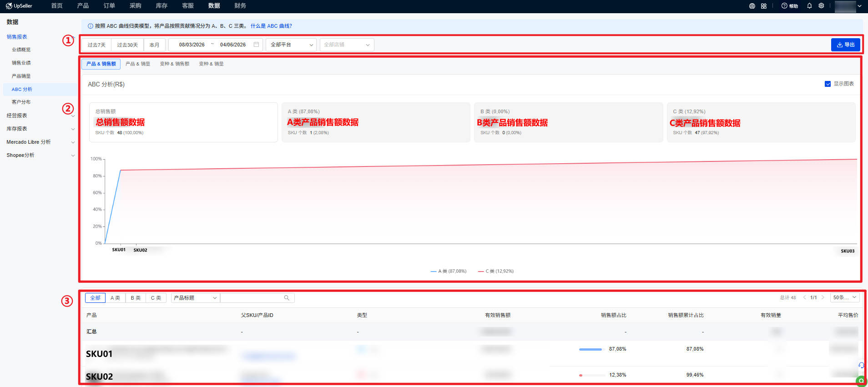
Task: Click the search magnifier icon in table filter
Action: tap(287, 298)
